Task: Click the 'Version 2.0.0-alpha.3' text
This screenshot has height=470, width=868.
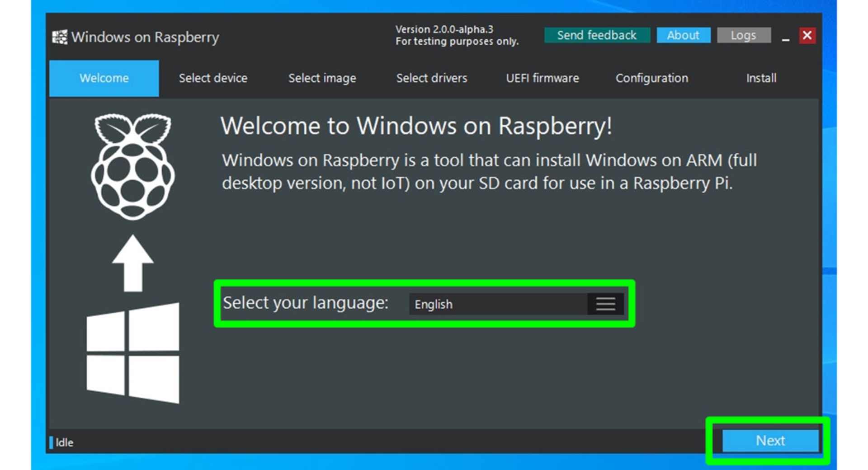Action: click(444, 29)
